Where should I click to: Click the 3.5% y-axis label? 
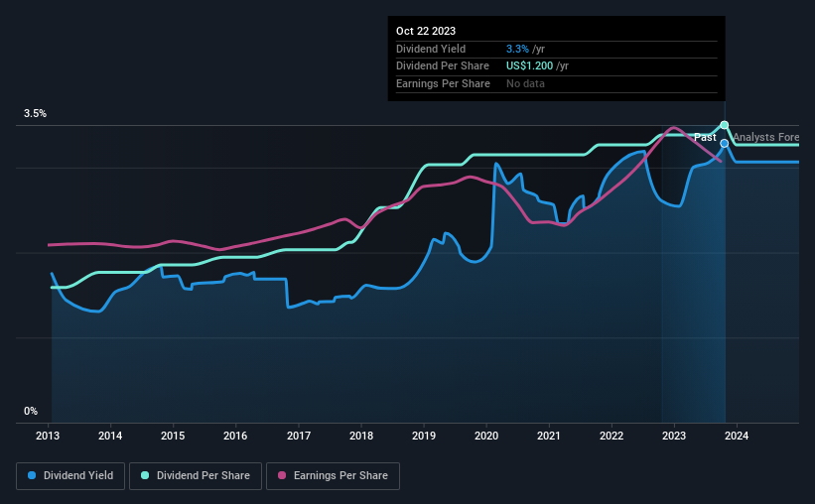35,114
